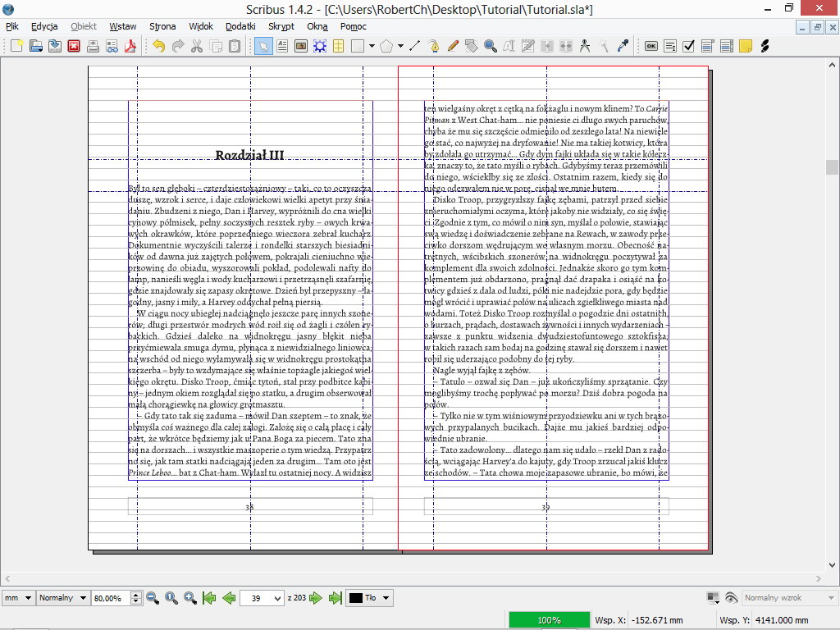Activate the Bezier curve pen tool

coord(433,46)
